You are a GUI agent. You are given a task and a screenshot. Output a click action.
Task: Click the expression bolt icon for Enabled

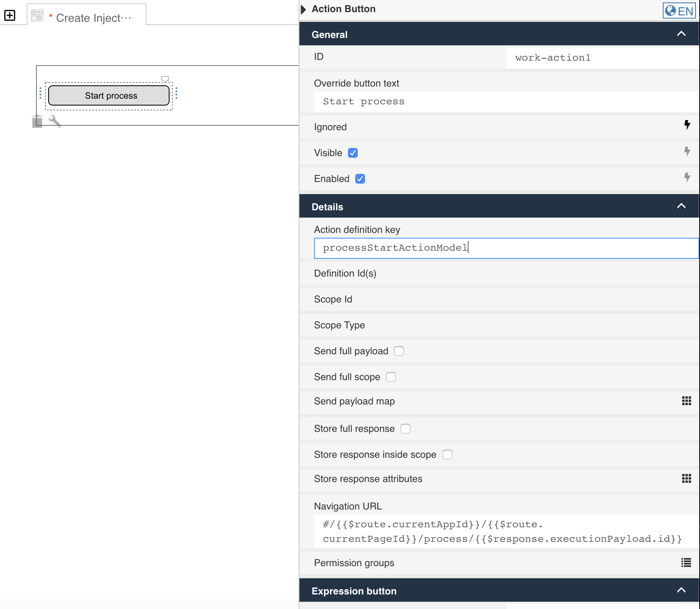click(x=687, y=178)
